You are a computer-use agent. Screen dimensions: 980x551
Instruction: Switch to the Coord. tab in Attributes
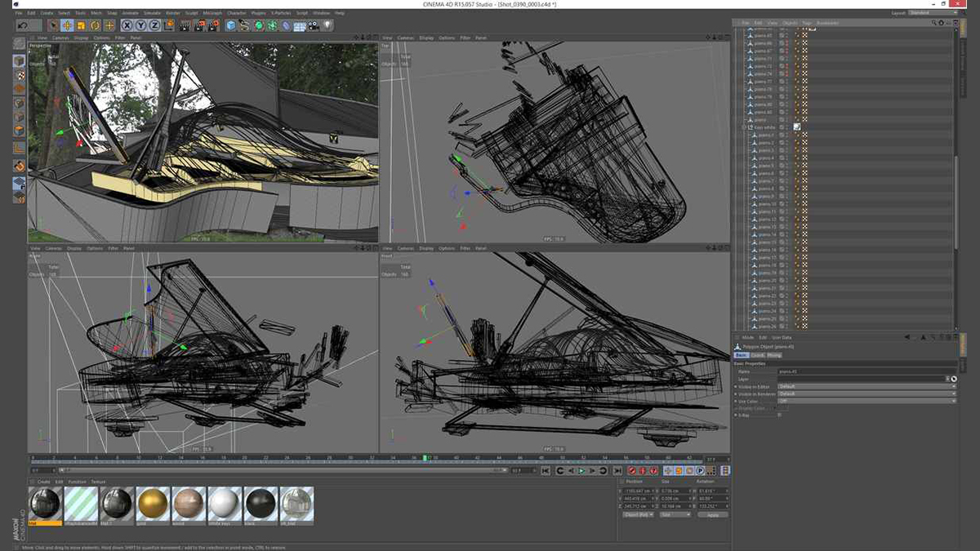coord(757,355)
